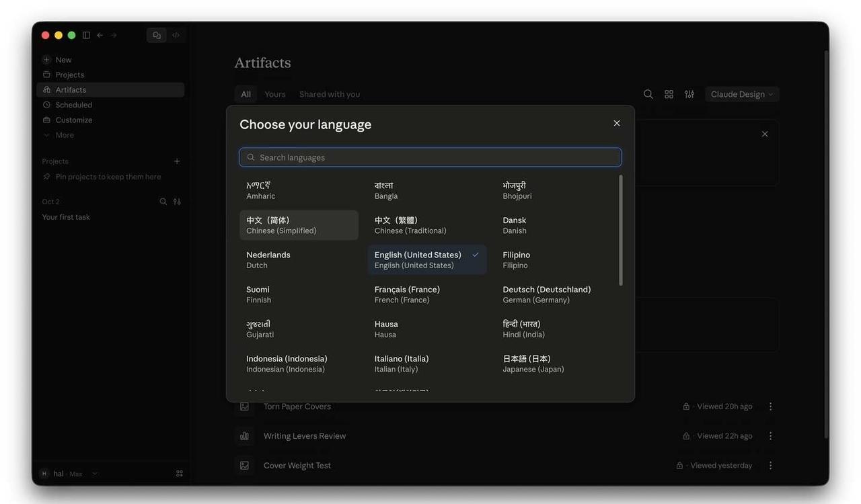Expand More in the sidebar

[110, 135]
